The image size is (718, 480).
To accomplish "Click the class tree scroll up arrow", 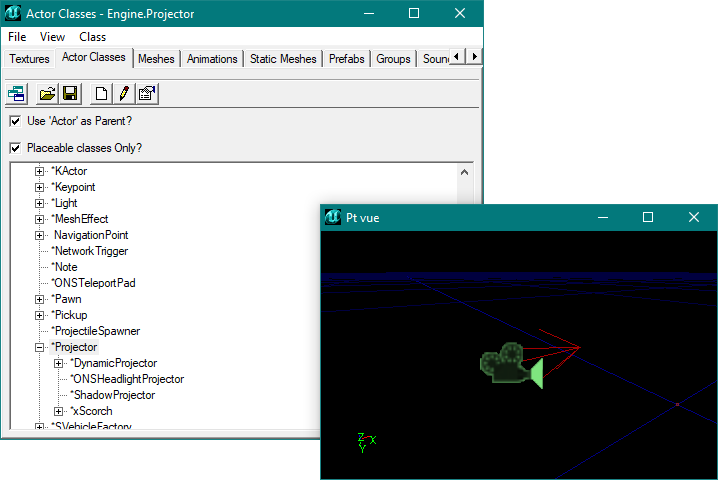I will click(464, 172).
